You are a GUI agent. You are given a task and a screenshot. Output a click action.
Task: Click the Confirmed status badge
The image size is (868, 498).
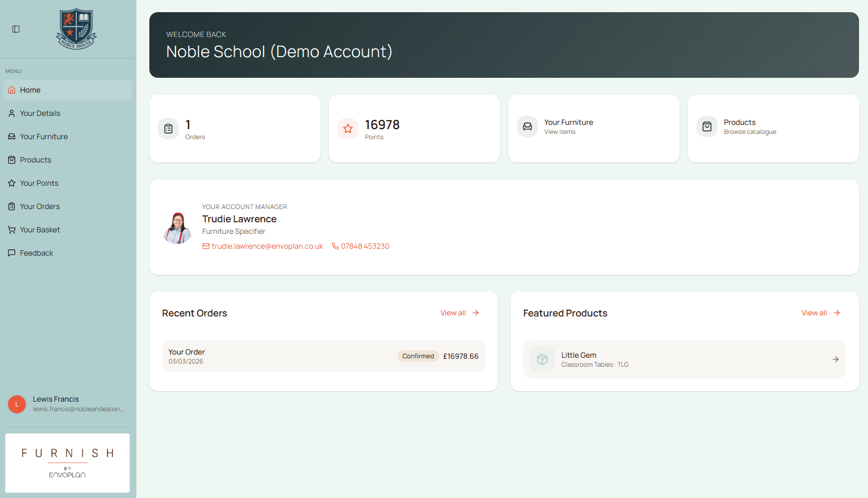(418, 356)
